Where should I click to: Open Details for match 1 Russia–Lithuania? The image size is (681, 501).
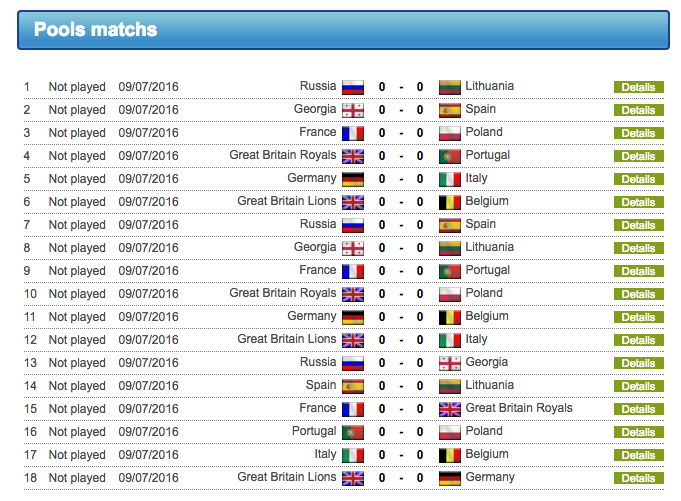pos(638,87)
